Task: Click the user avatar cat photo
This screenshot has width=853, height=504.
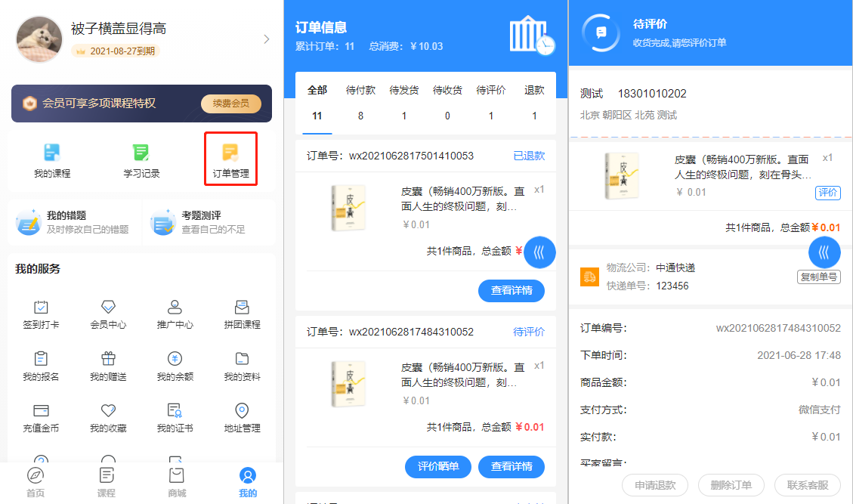Action: pos(39,39)
